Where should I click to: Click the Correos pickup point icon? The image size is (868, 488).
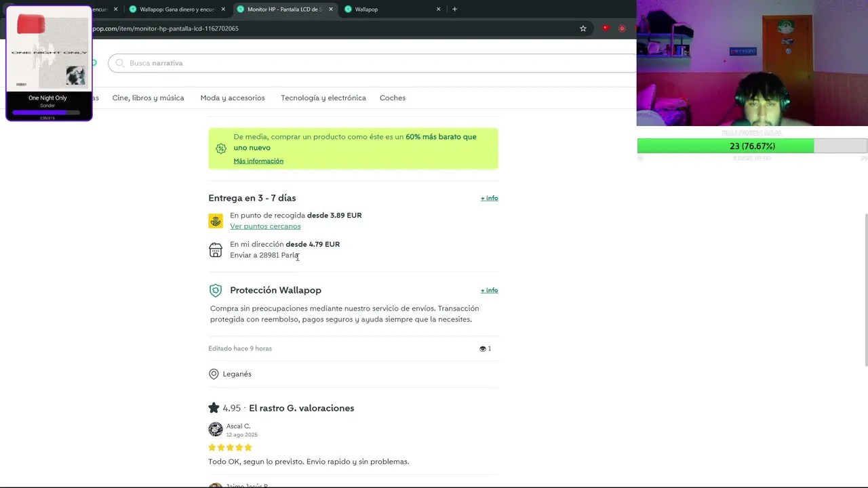click(x=216, y=221)
